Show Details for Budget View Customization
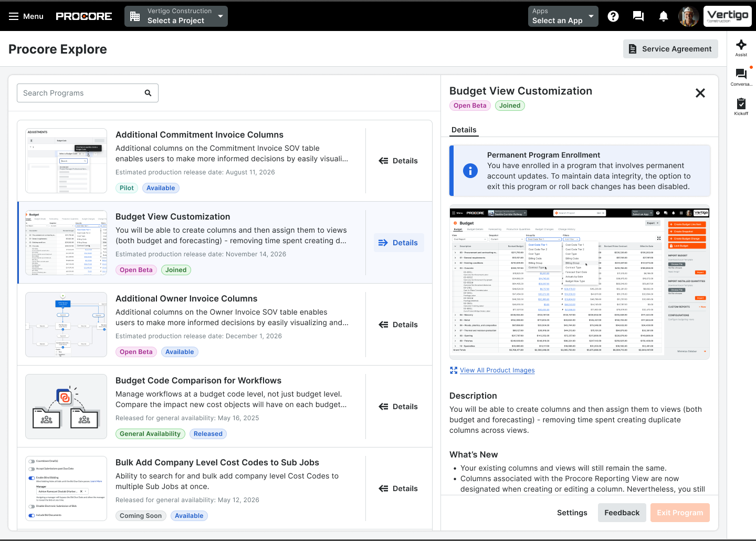The image size is (756, 541). (x=398, y=243)
